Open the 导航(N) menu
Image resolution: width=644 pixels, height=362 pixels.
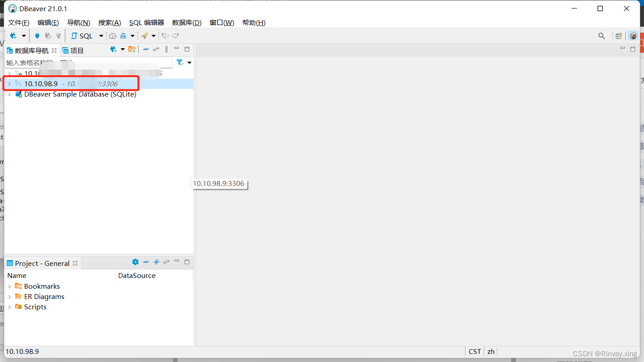tap(79, 22)
